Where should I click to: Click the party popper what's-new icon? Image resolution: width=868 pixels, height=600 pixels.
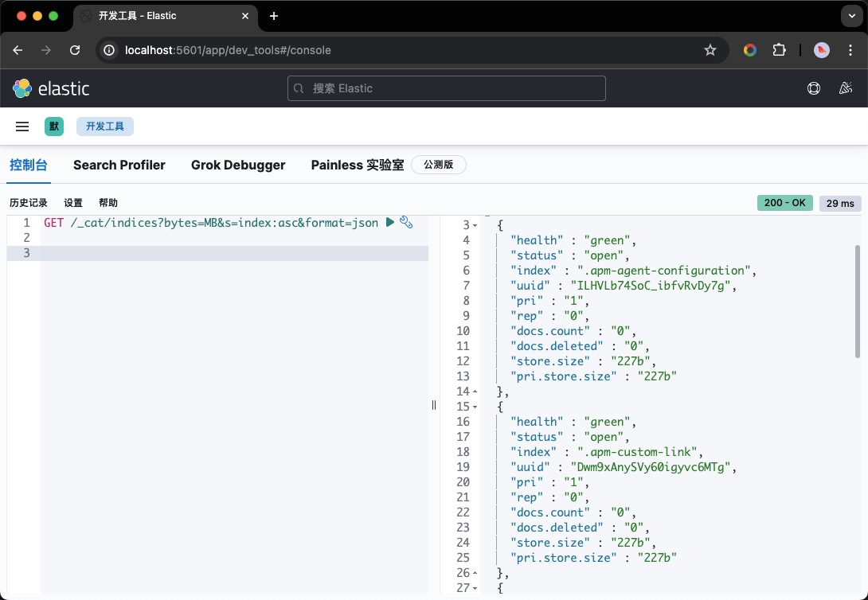point(845,88)
